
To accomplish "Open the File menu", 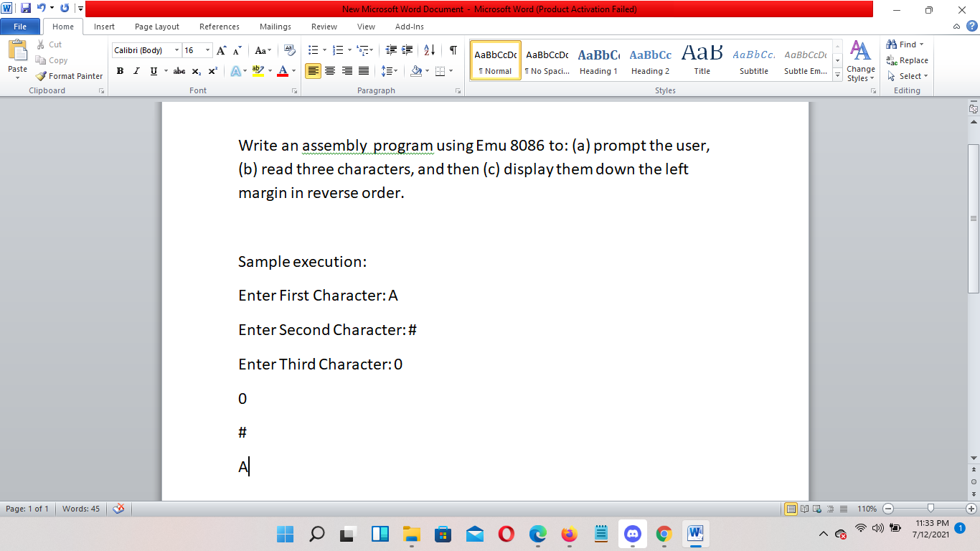I will pos(20,26).
